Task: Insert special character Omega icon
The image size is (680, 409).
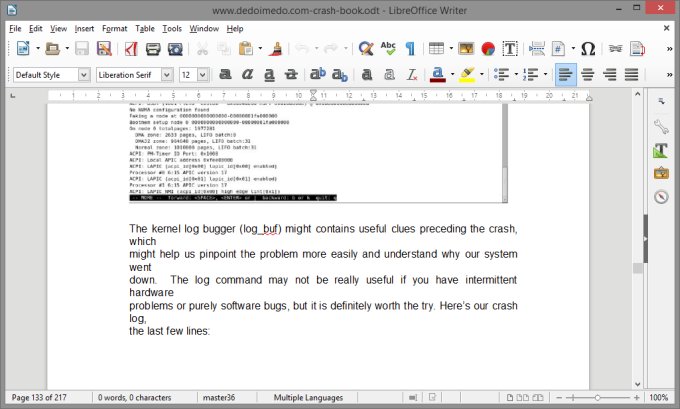Action: [588, 49]
